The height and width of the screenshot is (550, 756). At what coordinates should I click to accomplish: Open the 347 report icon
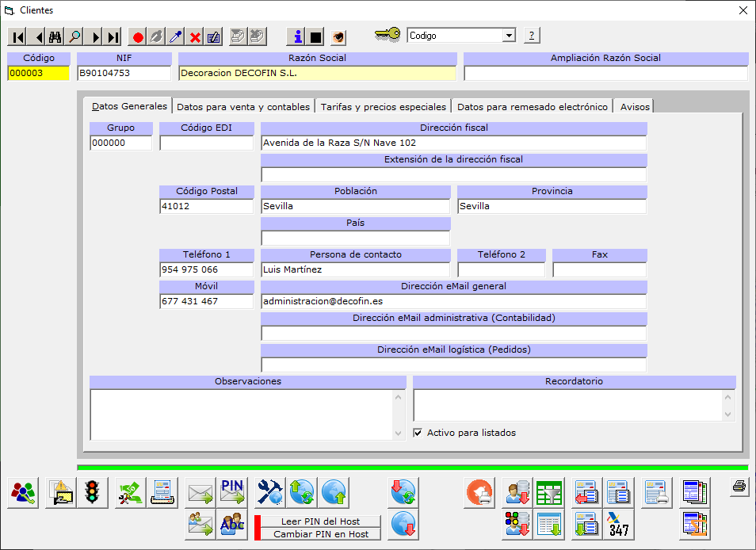pos(618,525)
